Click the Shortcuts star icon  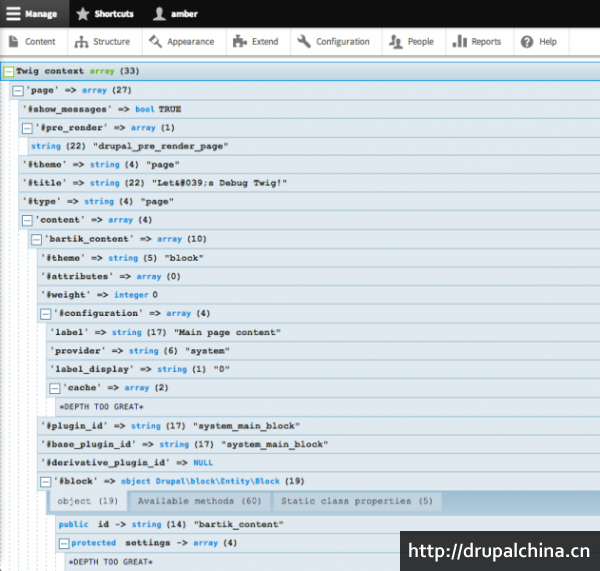pyautogui.click(x=82, y=13)
